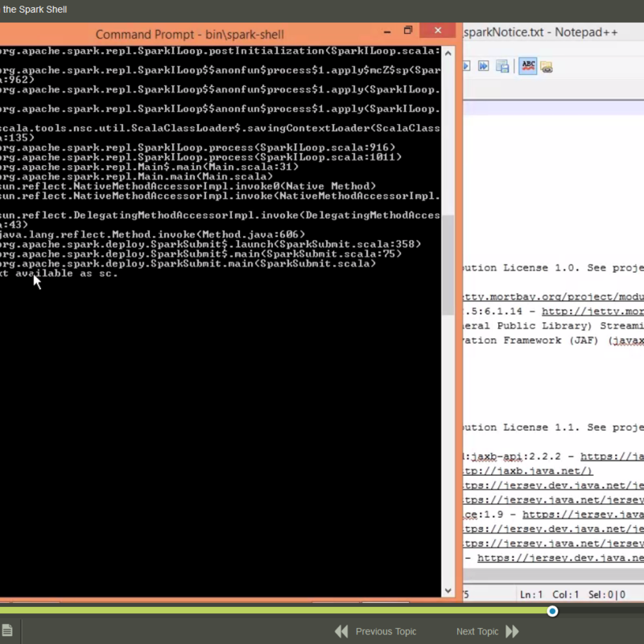Close the Command Prompt window
The width and height of the screenshot is (644, 644).
coord(438,31)
